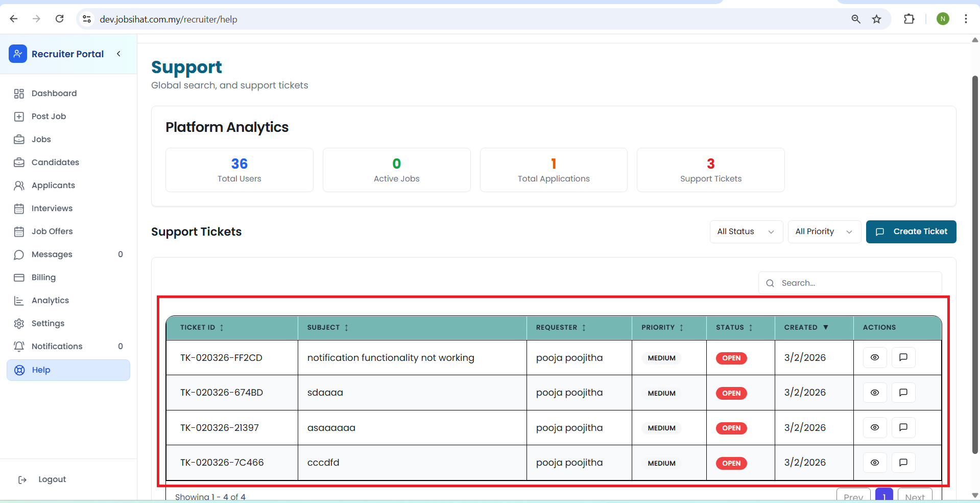The width and height of the screenshot is (980, 503).
Task: Click the browser extensions puzzle icon
Action: [909, 19]
